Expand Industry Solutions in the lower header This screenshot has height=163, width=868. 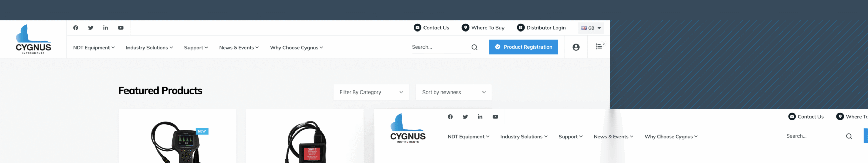pyautogui.click(x=524, y=137)
